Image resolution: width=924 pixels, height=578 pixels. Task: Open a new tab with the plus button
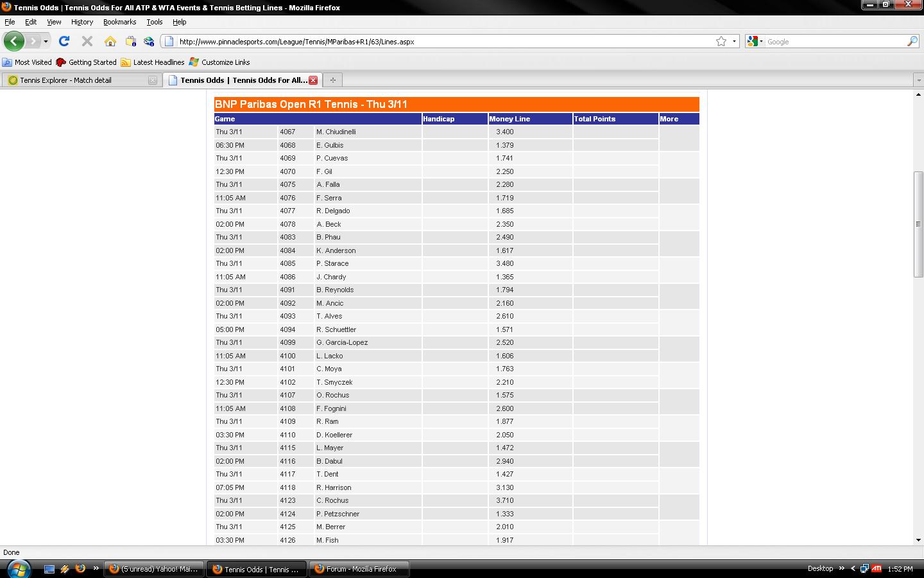(332, 80)
